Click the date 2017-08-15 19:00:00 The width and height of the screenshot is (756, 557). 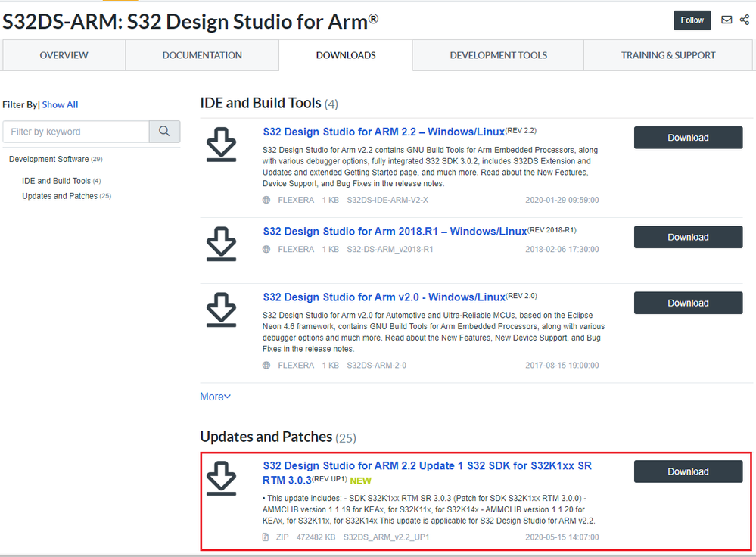[x=562, y=365]
